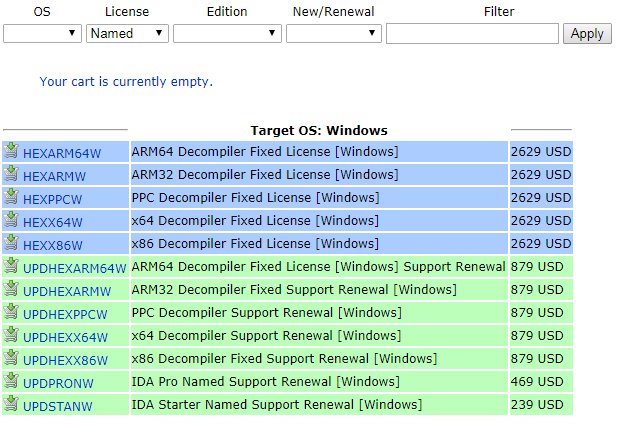621x438 pixels.
Task: Select 'x86 Decompiler Fixed Support Renewal [Windows]' text
Action: [284, 358]
